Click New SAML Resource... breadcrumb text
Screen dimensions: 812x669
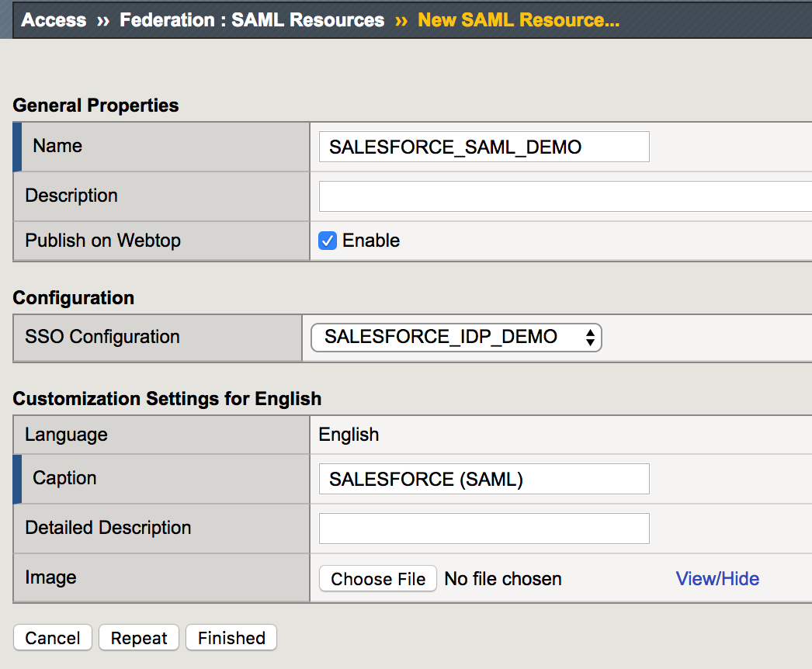pyautogui.click(x=519, y=19)
